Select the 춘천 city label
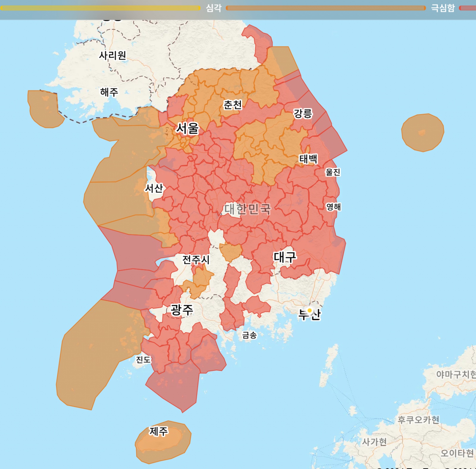Screen dimensions: 476x469 (x=233, y=105)
